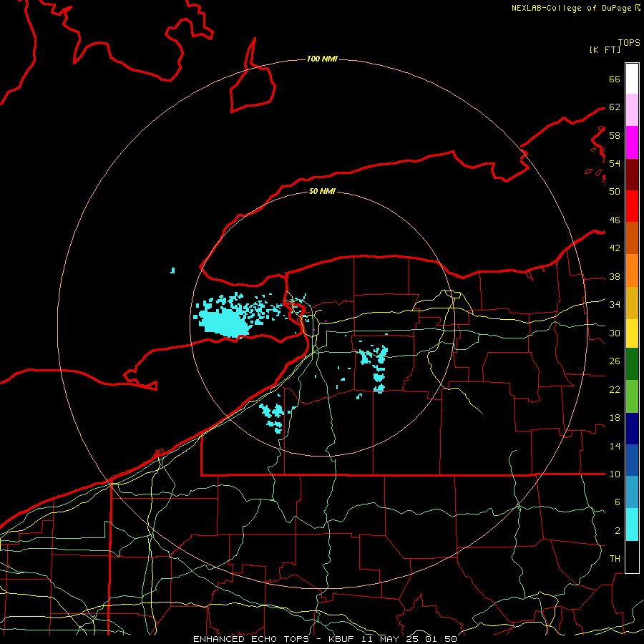Select the dark green legend swatch

(632, 364)
